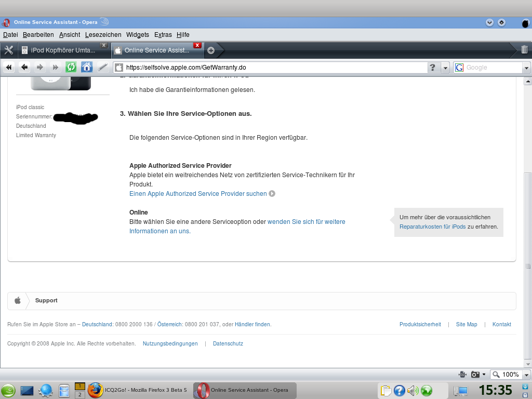Open the Nutzungsbedingungen link

pyautogui.click(x=170, y=343)
